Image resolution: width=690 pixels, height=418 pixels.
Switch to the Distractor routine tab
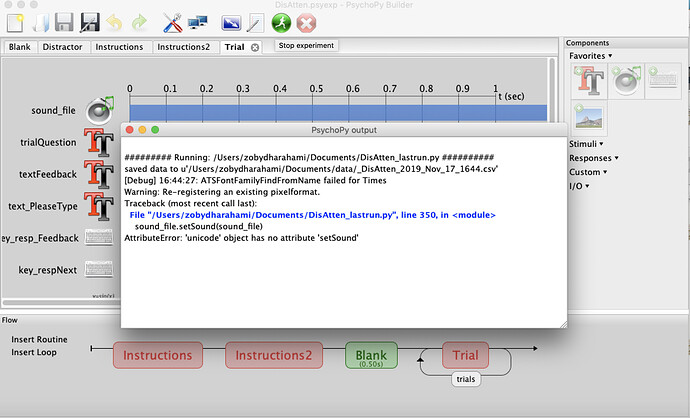point(62,47)
